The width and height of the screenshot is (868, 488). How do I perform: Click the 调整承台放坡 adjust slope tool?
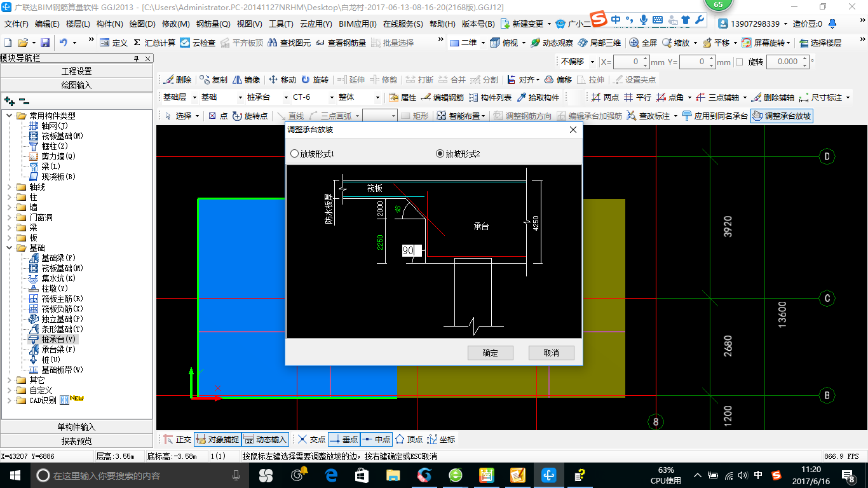tap(782, 116)
